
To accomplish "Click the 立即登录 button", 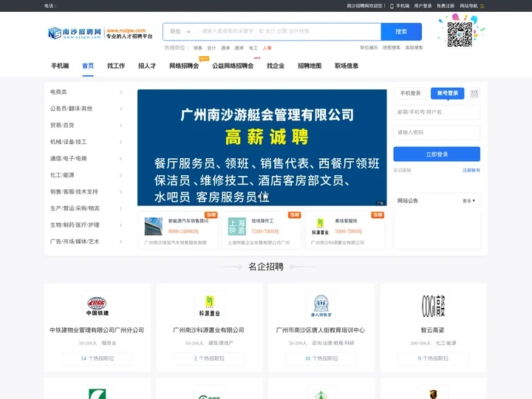I will pos(437,154).
